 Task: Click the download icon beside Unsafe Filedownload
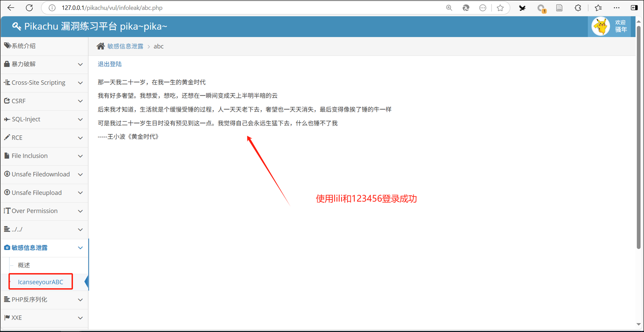[7, 174]
